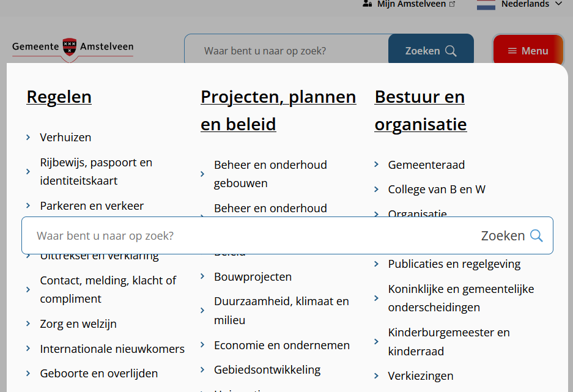Screen dimensions: 573x392
Task: Open the Bestuur en organisatie heading
Action: (x=421, y=110)
